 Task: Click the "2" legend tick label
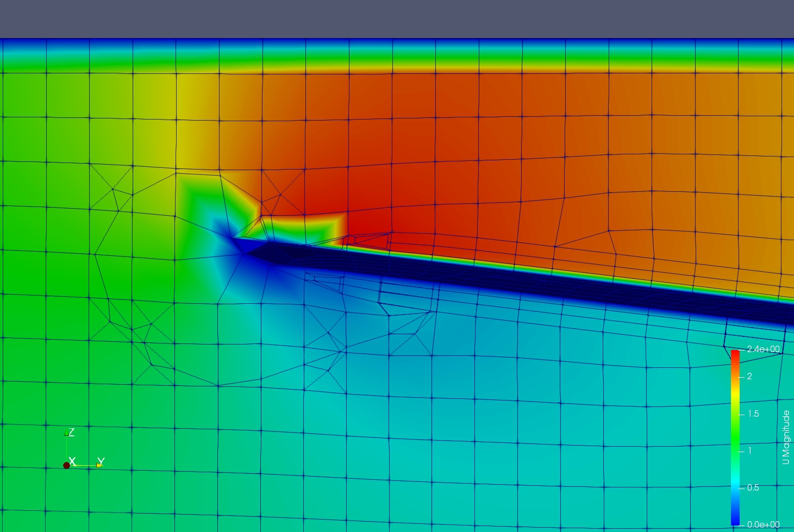[749, 377]
